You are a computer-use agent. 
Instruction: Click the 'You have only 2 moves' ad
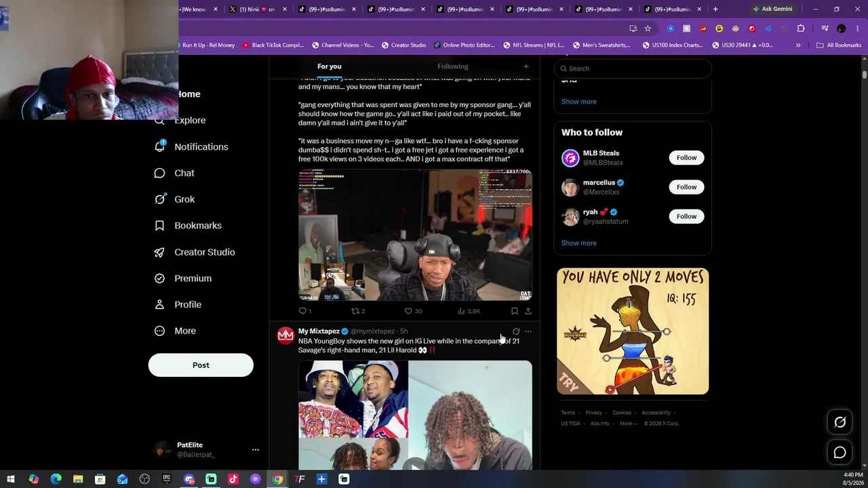(x=633, y=331)
